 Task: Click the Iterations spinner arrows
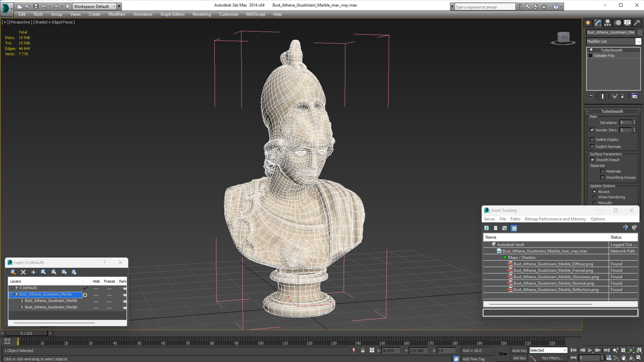[x=634, y=122]
